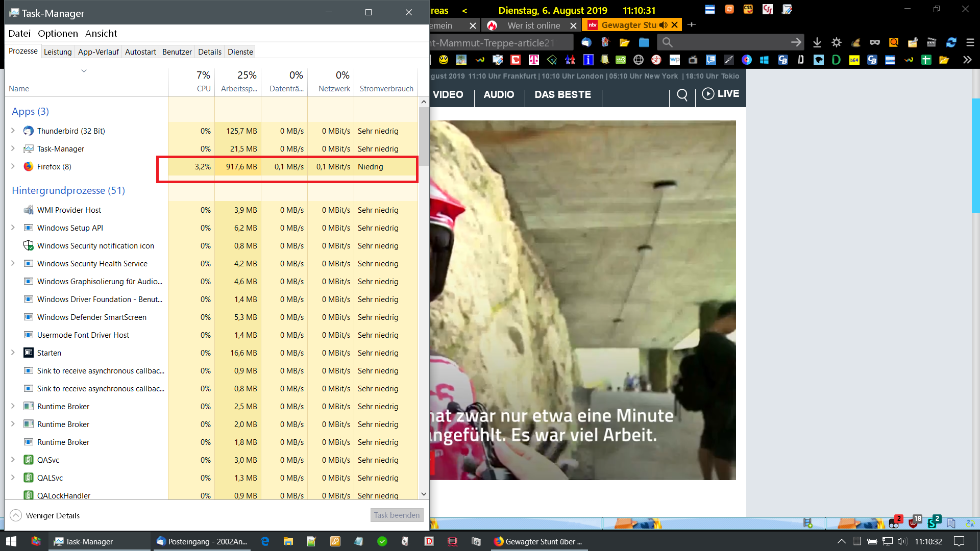
Task: Open a new browser tab with plus
Action: [692, 25]
